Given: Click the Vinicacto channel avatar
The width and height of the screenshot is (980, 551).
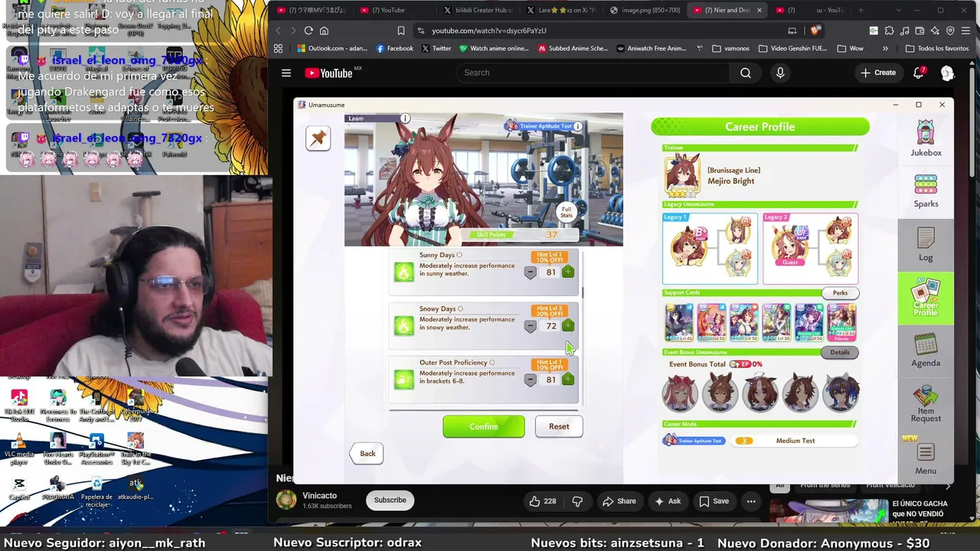Looking at the screenshot, I should tap(286, 500).
